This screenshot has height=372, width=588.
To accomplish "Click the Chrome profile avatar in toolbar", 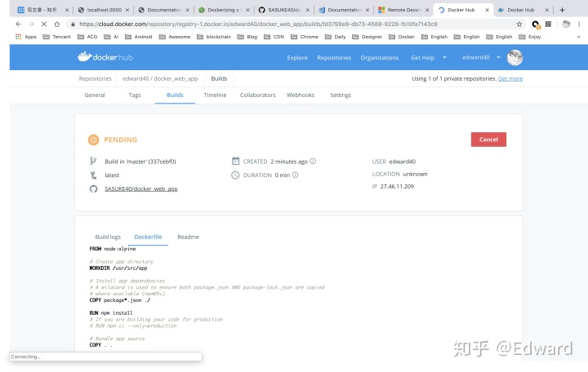I will [566, 24].
